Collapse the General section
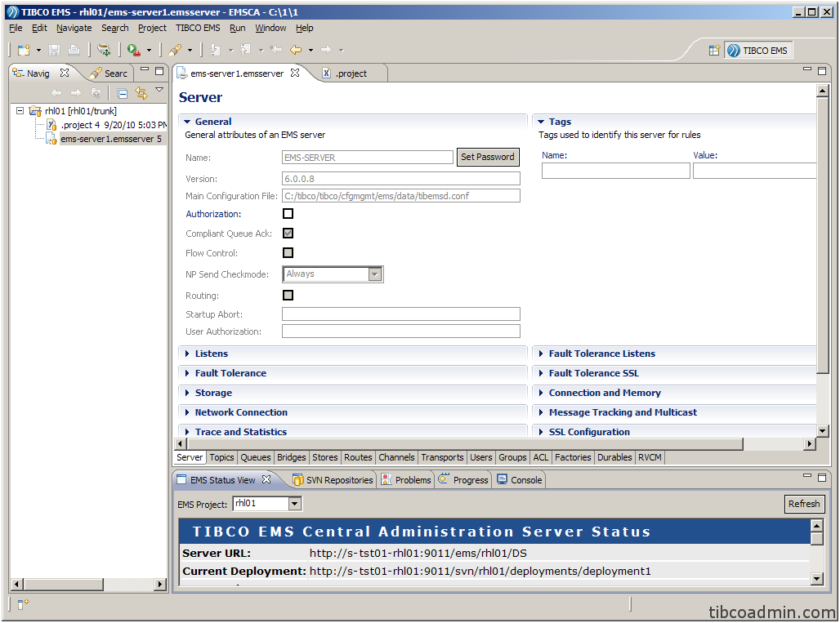840x623 pixels. coord(187,122)
